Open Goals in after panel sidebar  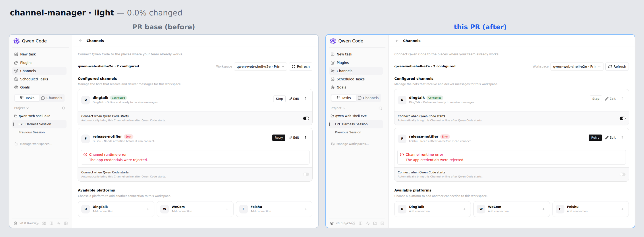tap(356, 87)
